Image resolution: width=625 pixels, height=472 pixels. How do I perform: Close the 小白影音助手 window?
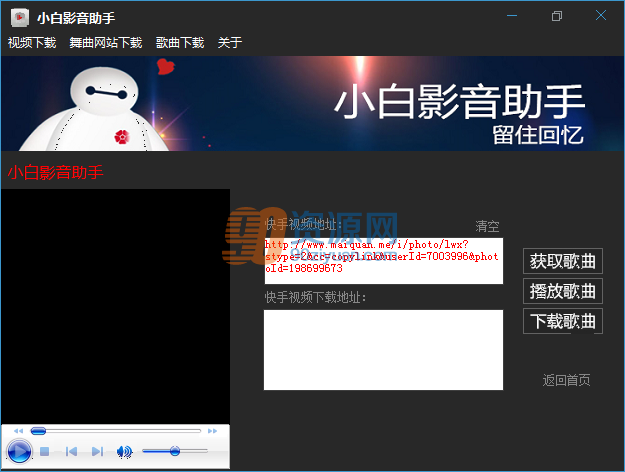pyautogui.click(x=601, y=16)
